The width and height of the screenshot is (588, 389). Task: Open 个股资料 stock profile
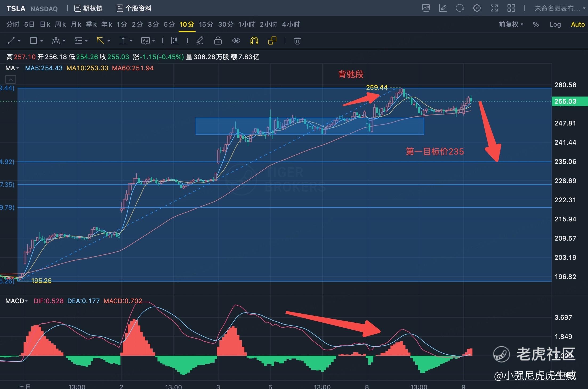134,9
